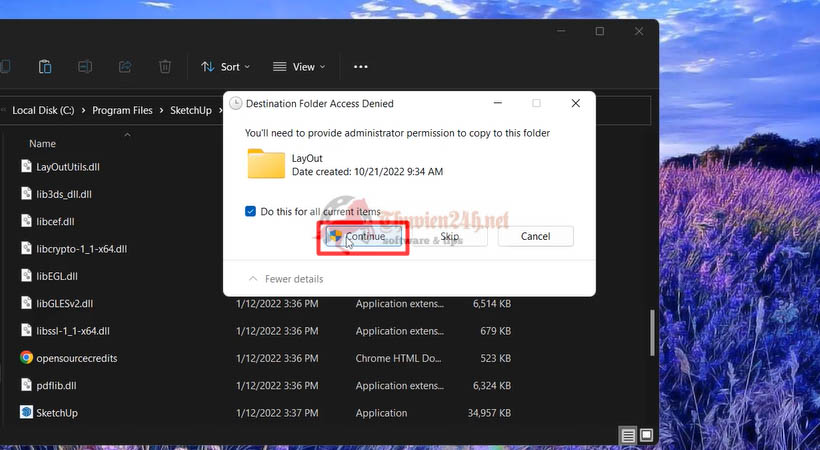The image size is (820, 450).
Task: Switch to Details view layout icon
Action: click(x=628, y=435)
